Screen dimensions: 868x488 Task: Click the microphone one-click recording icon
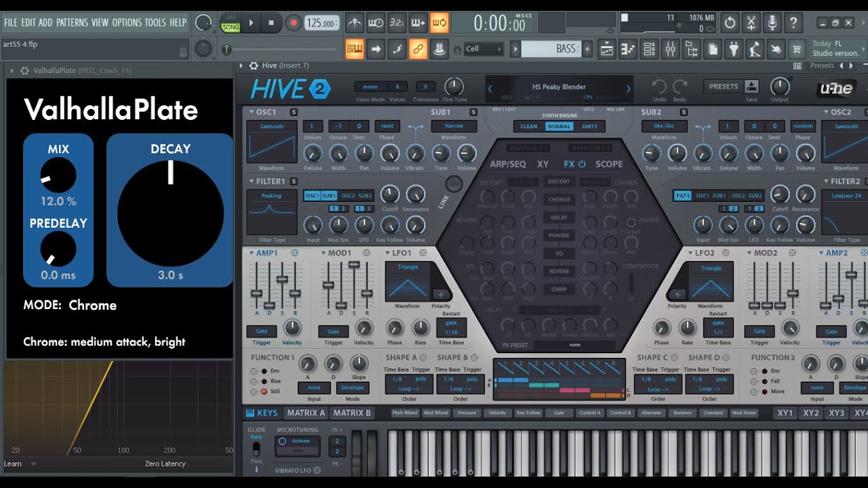(x=772, y=22)
